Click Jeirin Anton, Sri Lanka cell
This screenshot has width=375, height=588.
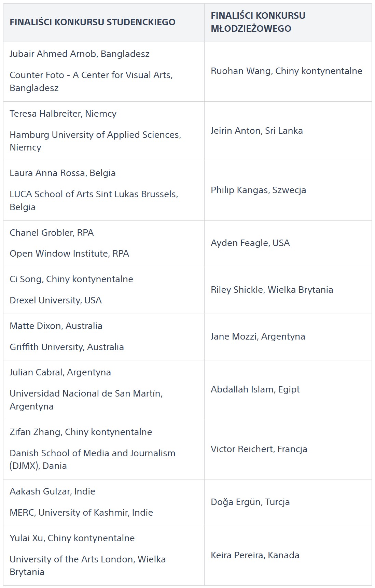256,131
